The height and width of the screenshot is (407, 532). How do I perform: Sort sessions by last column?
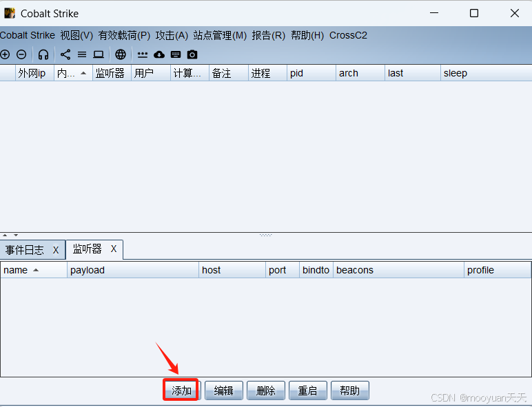click(413, 73)
